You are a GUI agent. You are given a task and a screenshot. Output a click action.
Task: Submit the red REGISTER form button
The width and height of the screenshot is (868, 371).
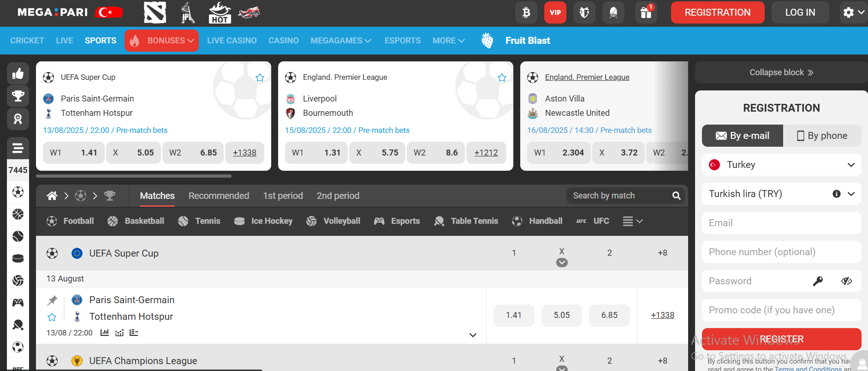click(x=782, y=339)
